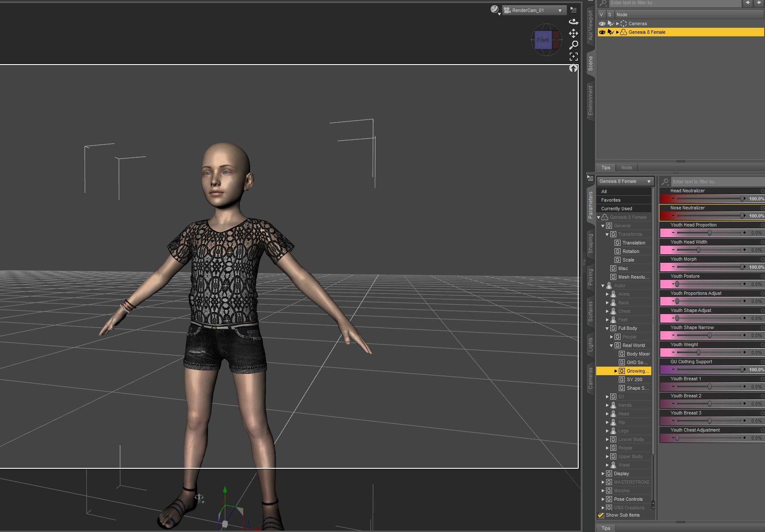Open the Surfaces side tab

tap(590, 311)
